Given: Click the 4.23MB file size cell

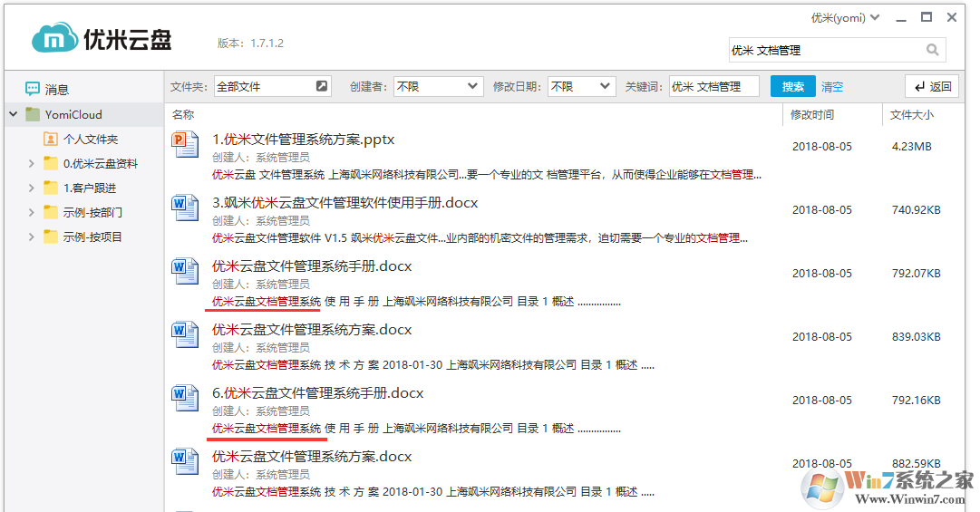Looking at the screenshot, I should click(911, 147).
